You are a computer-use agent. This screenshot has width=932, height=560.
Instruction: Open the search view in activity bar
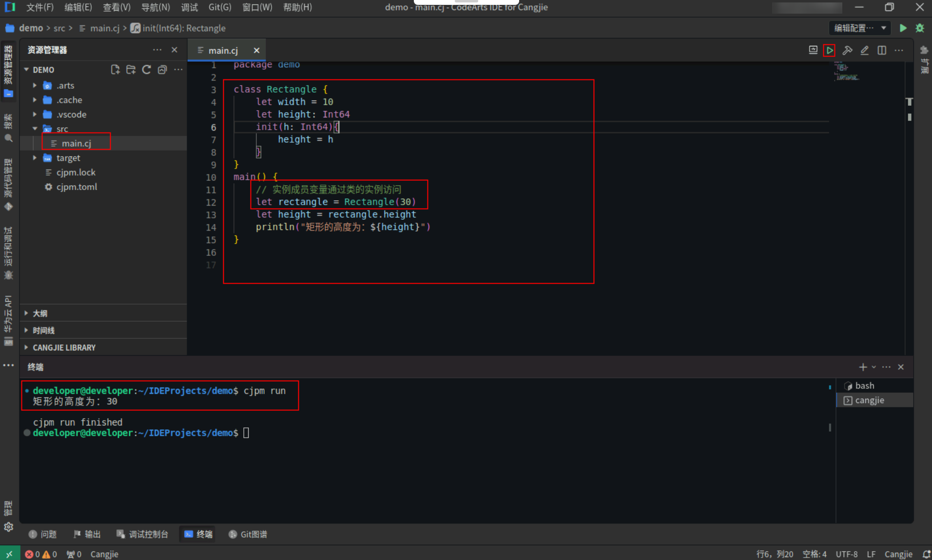(x=8, y=128)
